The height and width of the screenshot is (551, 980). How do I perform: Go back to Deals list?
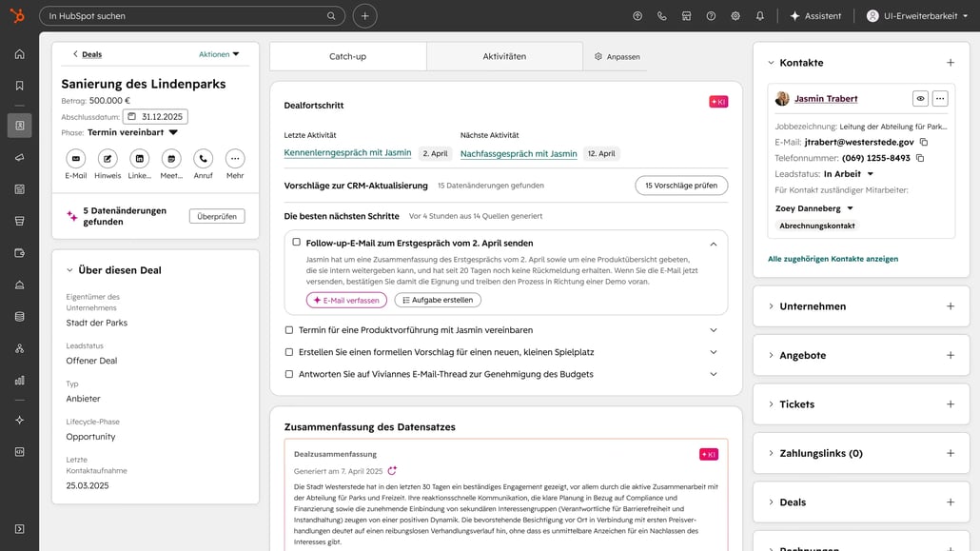(x=88, y=54)
